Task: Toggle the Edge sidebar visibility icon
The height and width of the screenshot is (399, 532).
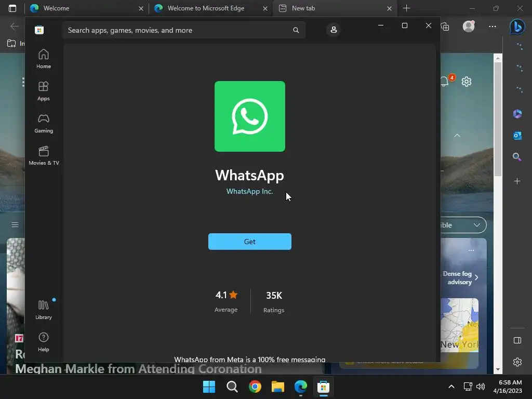Action: (517, 340)
